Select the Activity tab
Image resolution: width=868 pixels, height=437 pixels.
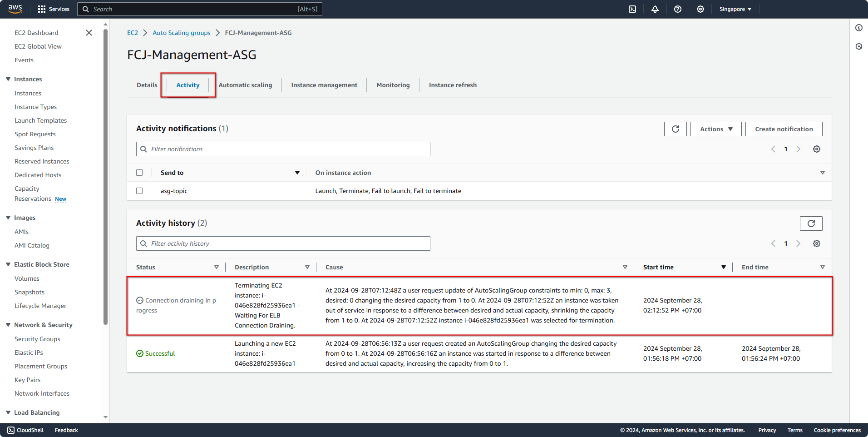click(188, 85)
